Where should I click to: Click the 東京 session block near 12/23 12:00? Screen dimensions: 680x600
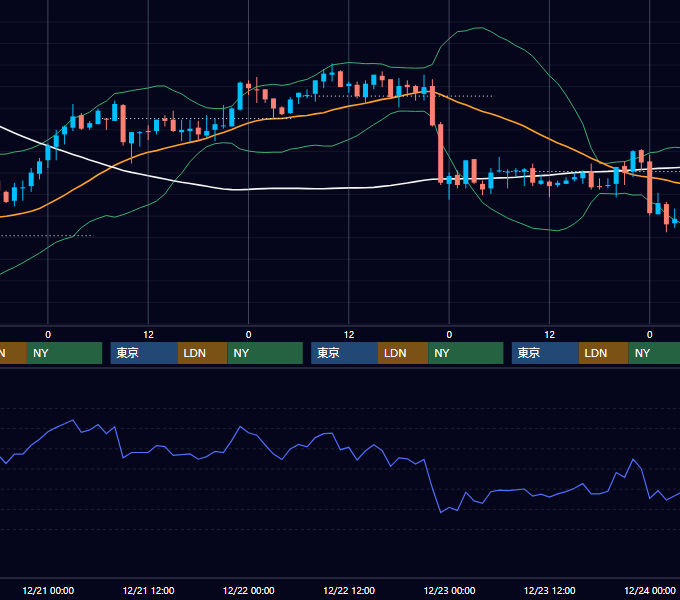[545, 353]
